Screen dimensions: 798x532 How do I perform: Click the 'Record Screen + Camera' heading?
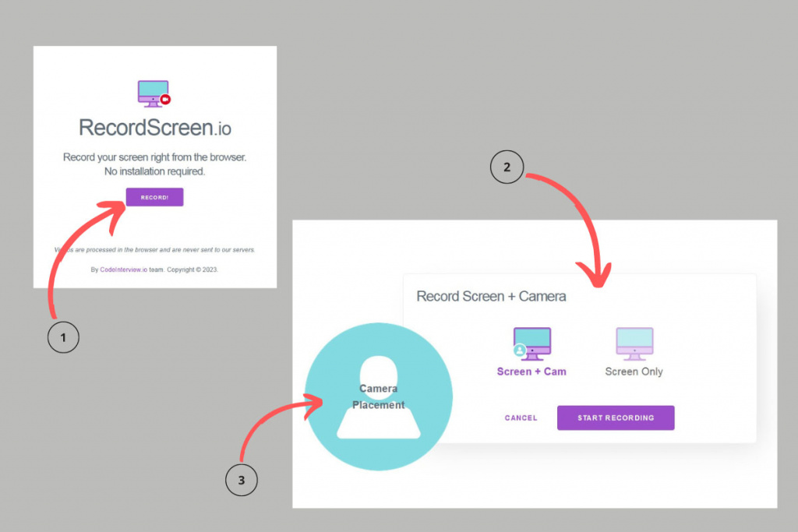[491, 297]
